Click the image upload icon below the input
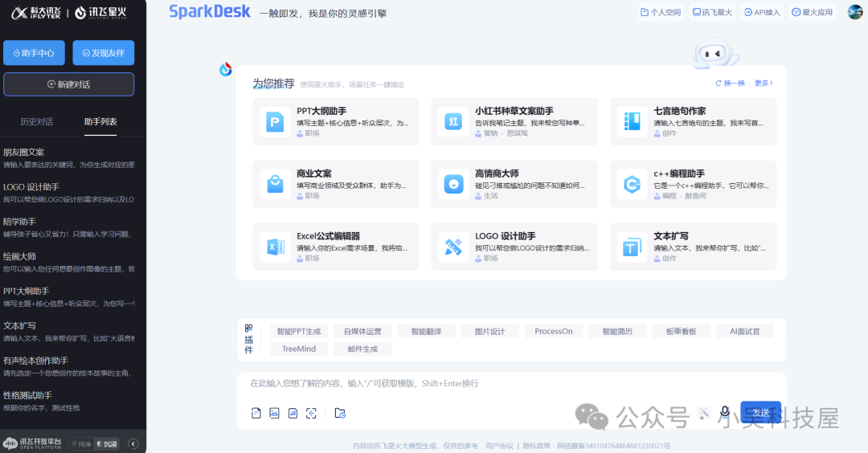Image resolution: width=868 pixels, height=453 pixels. click(x=274, y=413)
